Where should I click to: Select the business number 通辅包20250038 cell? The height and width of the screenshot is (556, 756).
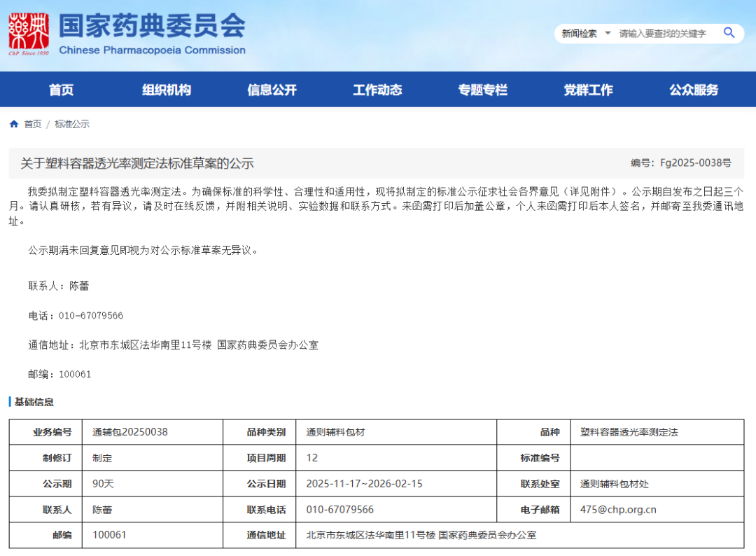tap(153, 432)
